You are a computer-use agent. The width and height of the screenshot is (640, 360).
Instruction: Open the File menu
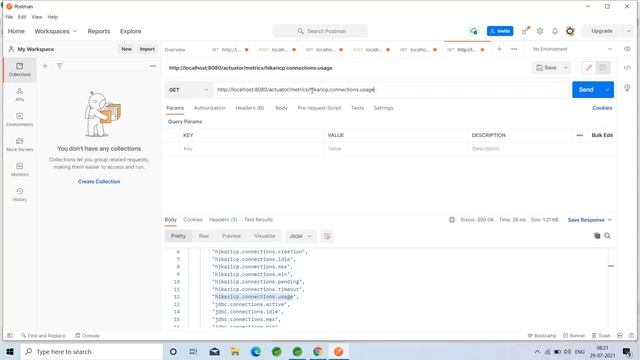pyautogui.click(x=9, y=17)
